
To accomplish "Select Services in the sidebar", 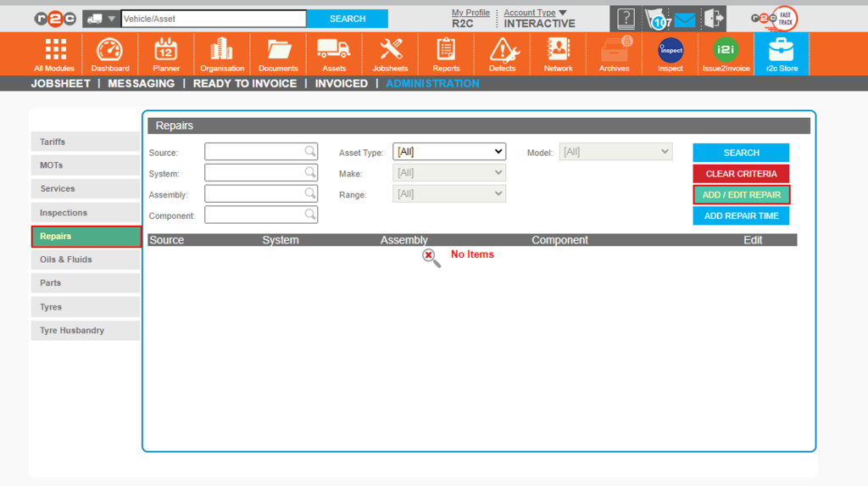I will click(x=86, y=188).
